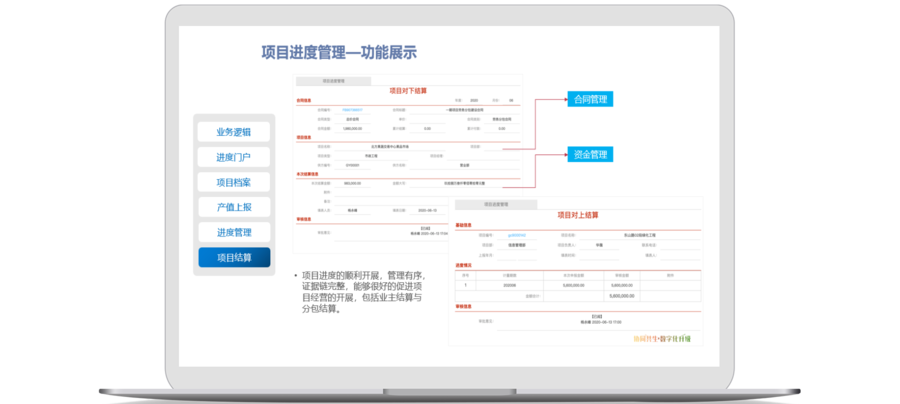
Task: Select the 项目进度管理 tab on lower form
Action: point(496,203)
